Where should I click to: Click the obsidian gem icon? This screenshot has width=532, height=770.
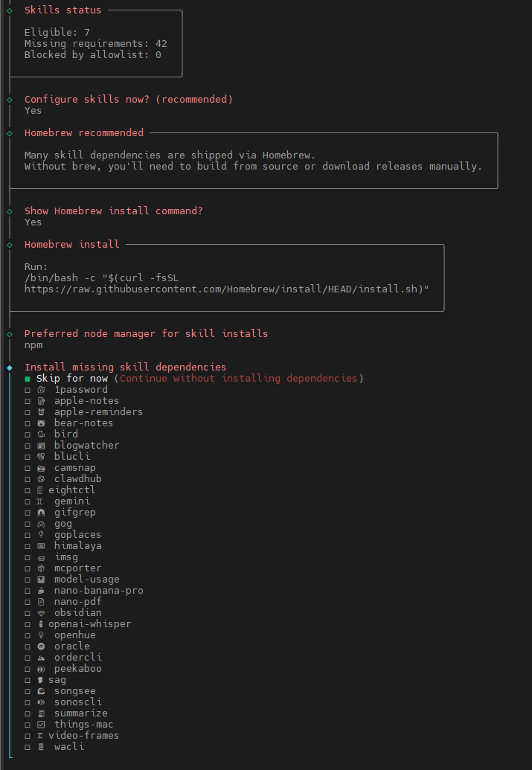(41, 613)
